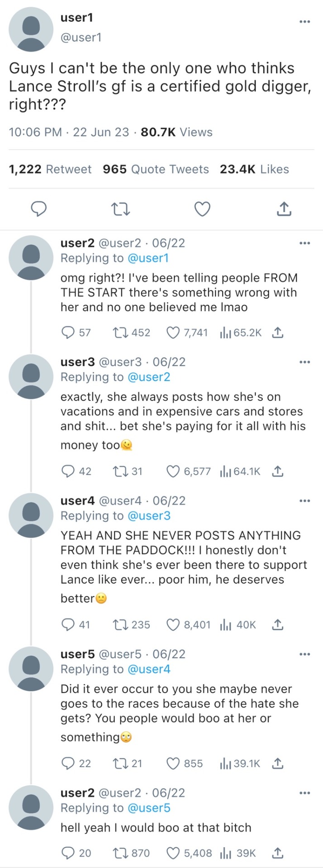Reply to the first user2 comment with 57 replies

(68, 333)
